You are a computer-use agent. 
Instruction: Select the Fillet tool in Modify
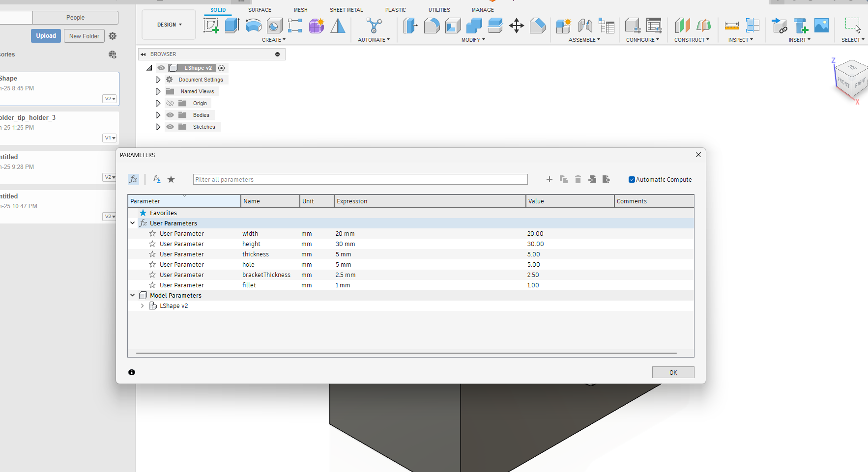pos(432,25)
